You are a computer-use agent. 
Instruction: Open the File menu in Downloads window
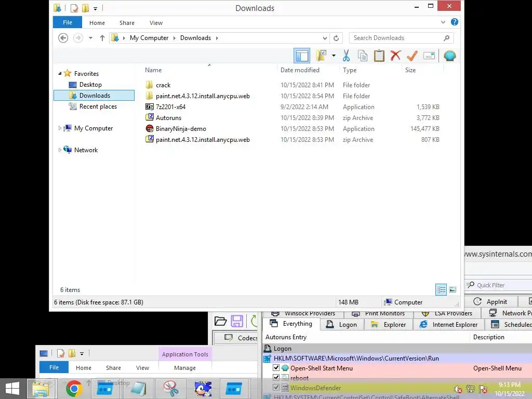[68, 22]
